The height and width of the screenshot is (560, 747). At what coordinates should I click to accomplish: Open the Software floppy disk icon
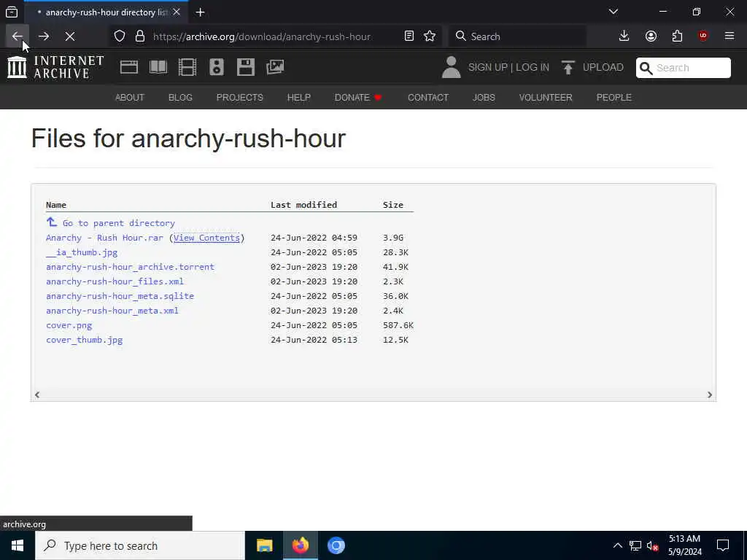246,67
